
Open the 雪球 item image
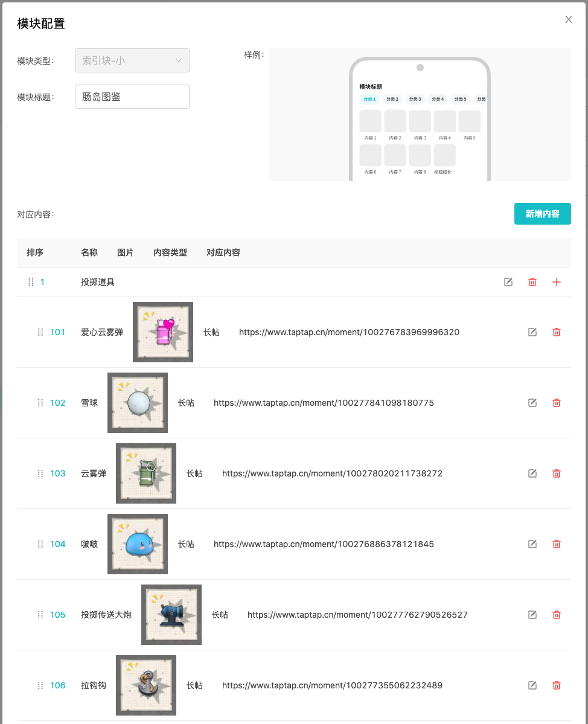(x=138, y=403)
